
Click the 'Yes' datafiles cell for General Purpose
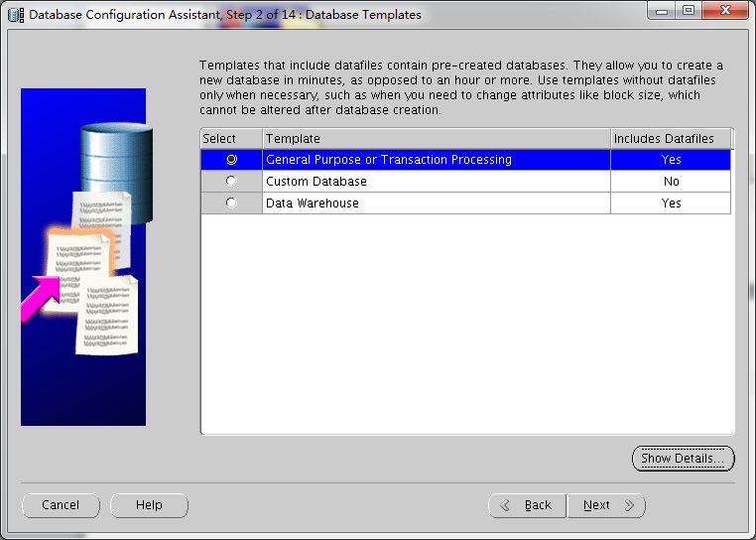tap(671, 160)
